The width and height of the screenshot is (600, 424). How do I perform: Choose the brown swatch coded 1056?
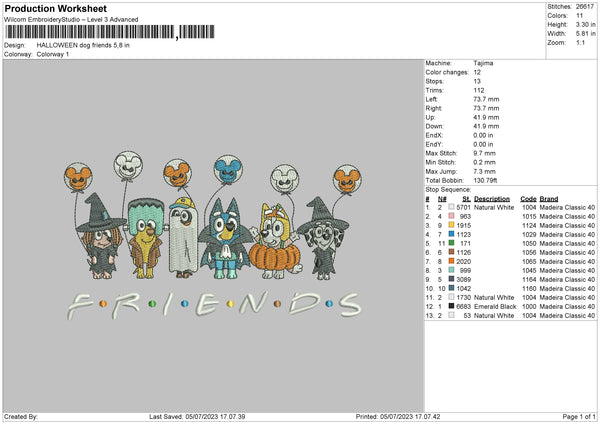tap(452, 252)
